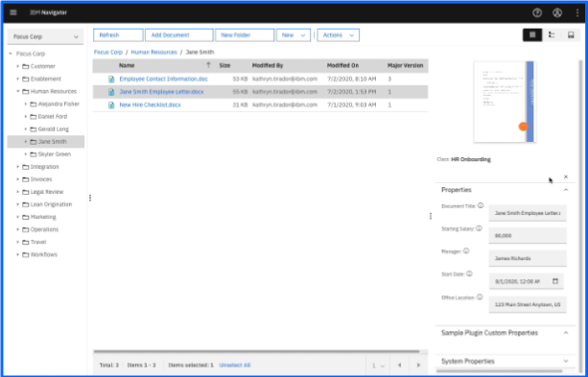Open the user profile icon
This screenshot has height=377, width=588.
tap(557, 12)
